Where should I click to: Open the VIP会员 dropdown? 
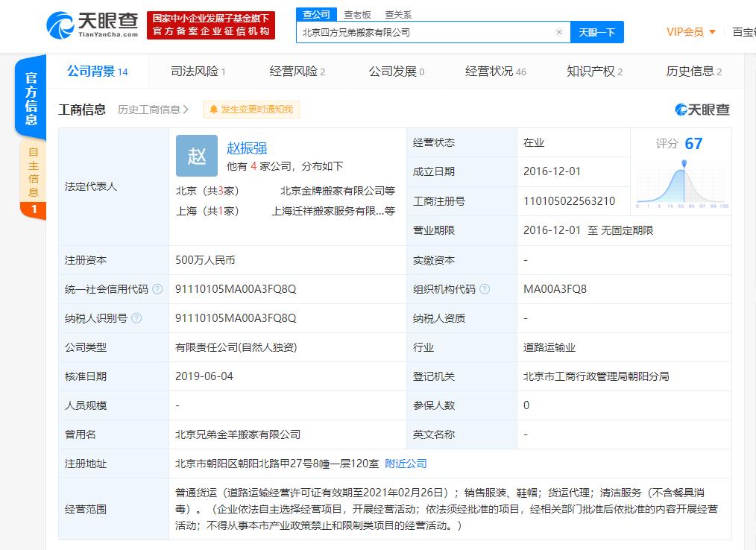pyautogui.click(x=691, y=32)
